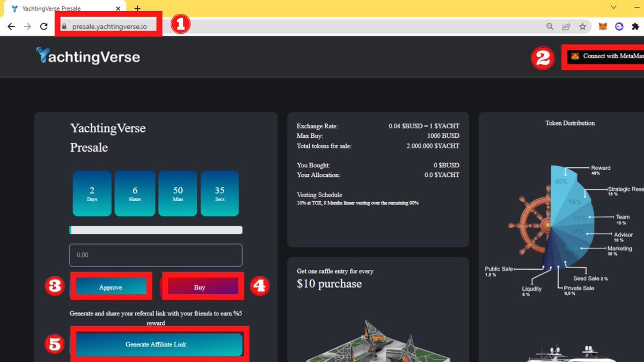This screenshot has height=362, width=644.
Task: Click the "Seed Sale 2 %" chart label
Action: pos(590,278)
